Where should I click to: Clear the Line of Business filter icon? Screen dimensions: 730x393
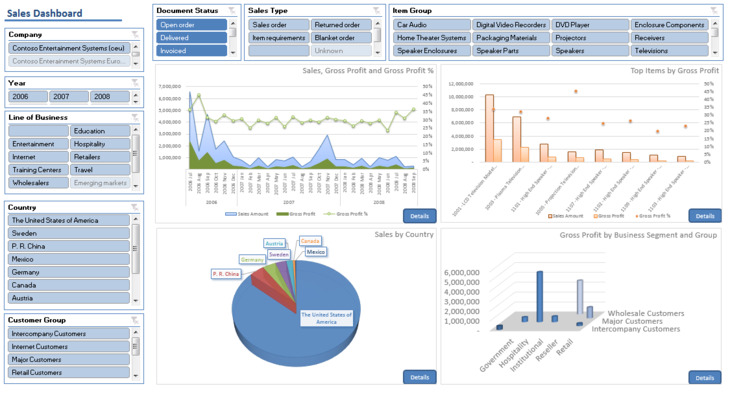click(x=135, y=117)
